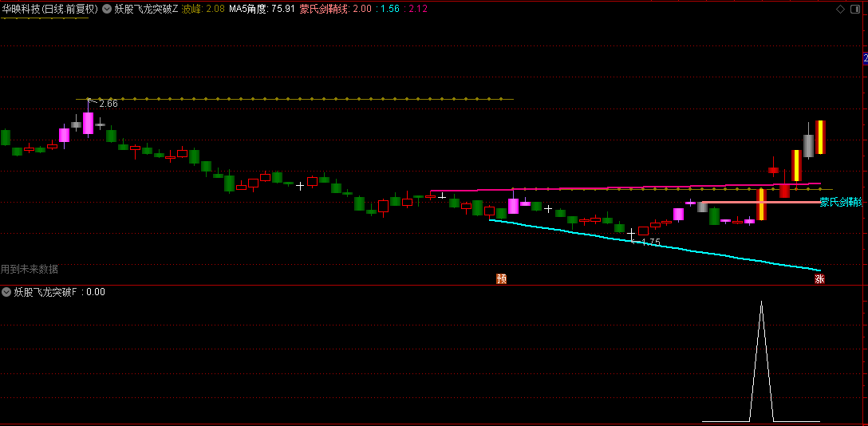Expand the 妖股飞龙突破Z indicator dropdown arrow
Viewport: 868px width, 426px height.
pos(108,10)
